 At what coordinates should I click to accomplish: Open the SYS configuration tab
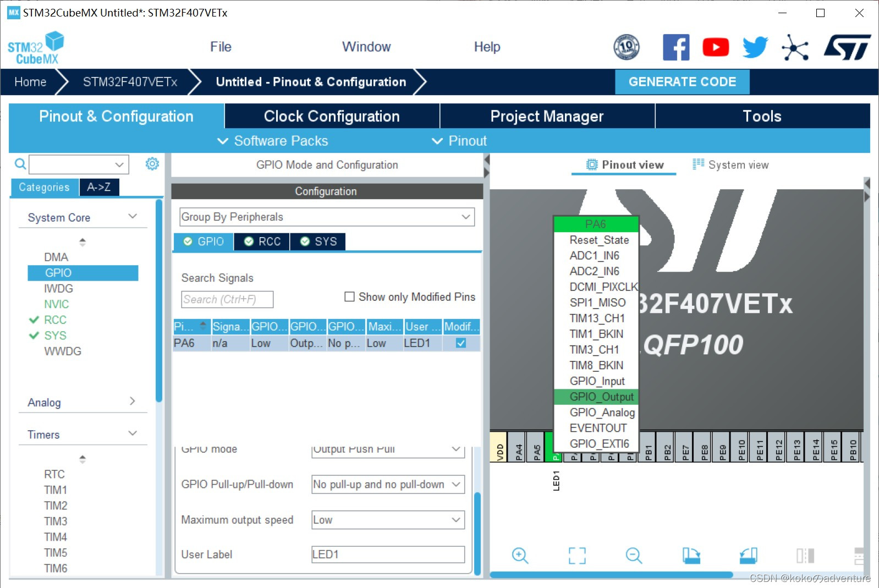318,241
